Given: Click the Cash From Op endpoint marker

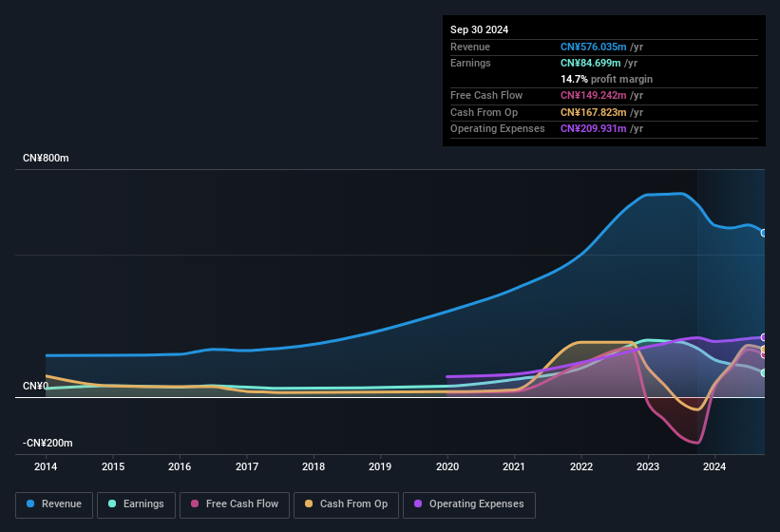Looking at the screenshot, I should pos(764,349).
